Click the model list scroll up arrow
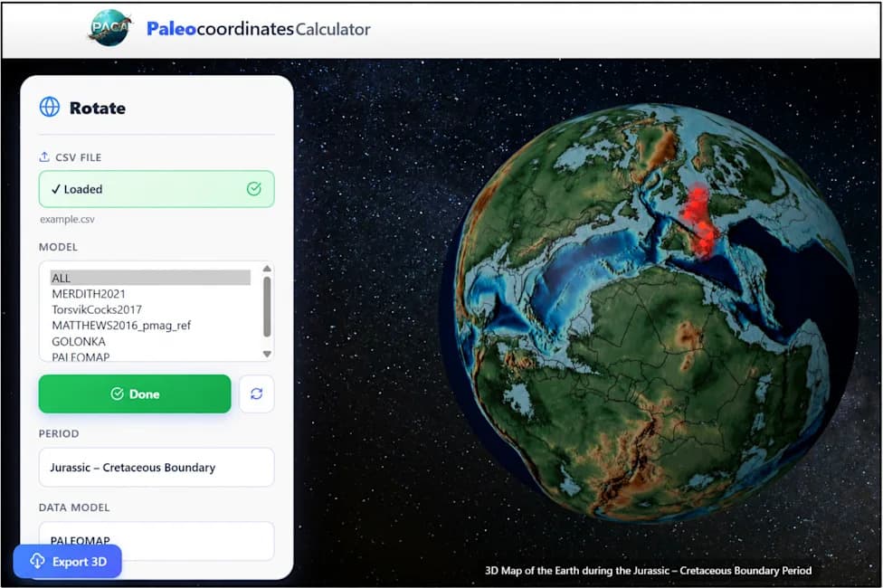The image size is (883, 588). [x=267, y=269]
